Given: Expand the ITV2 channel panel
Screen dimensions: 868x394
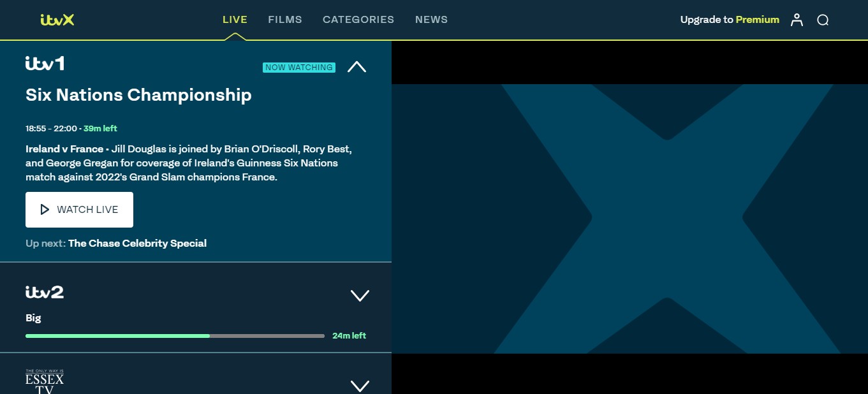Looking at the screenshot, I should pyautogui.click(x=360, y=295).
